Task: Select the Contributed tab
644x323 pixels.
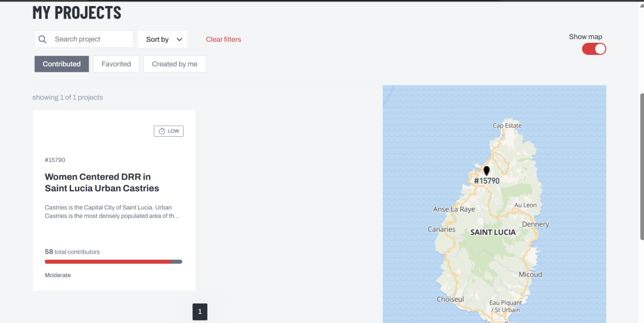Action: coord(62,64)
